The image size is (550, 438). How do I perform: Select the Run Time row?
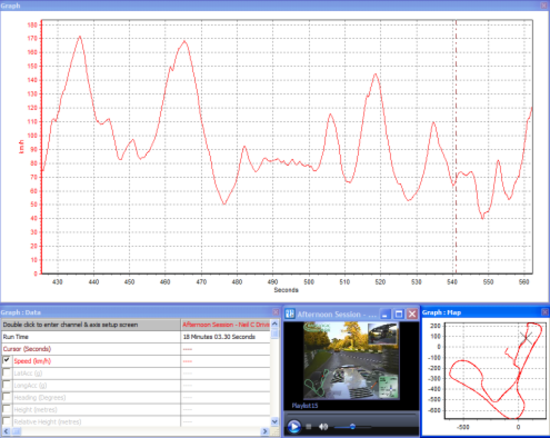[x=136, y=337]
